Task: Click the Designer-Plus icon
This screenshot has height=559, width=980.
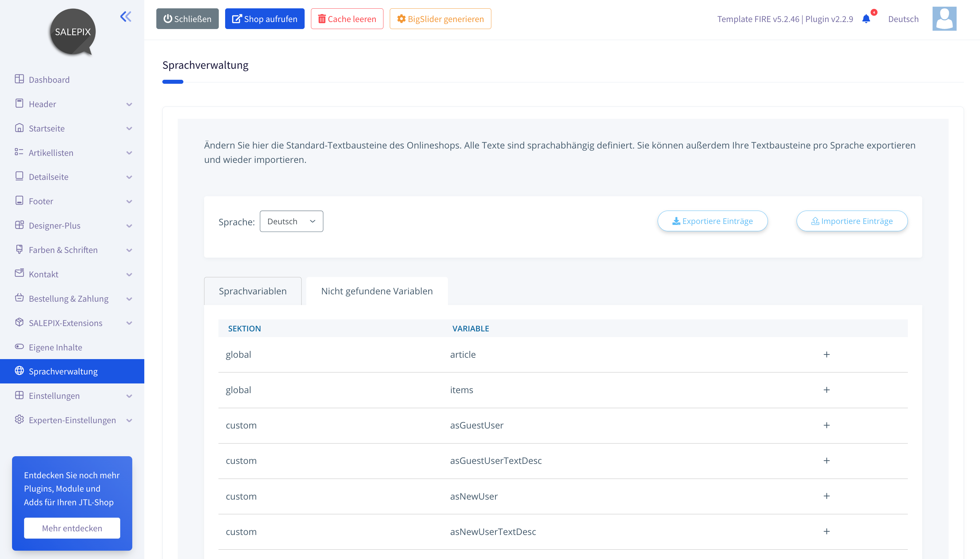Action: [x=19, y=225]
